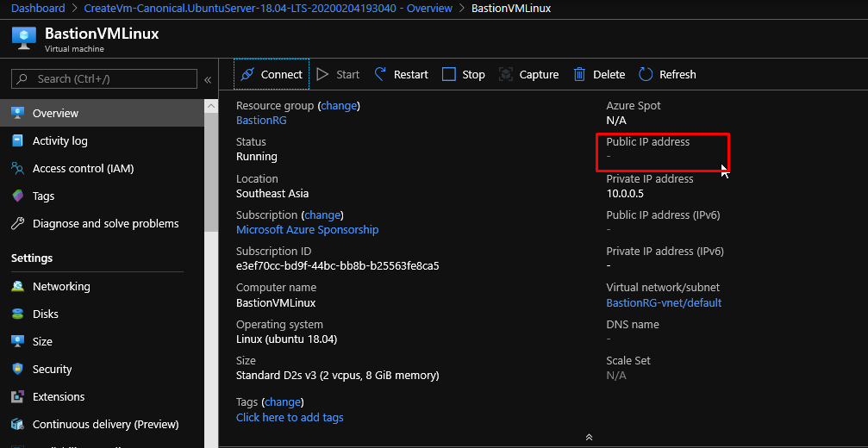The width and height of the screenshot is (868, 448).
Task: Click the Delete button label
Action: click(x=609, y=74)
